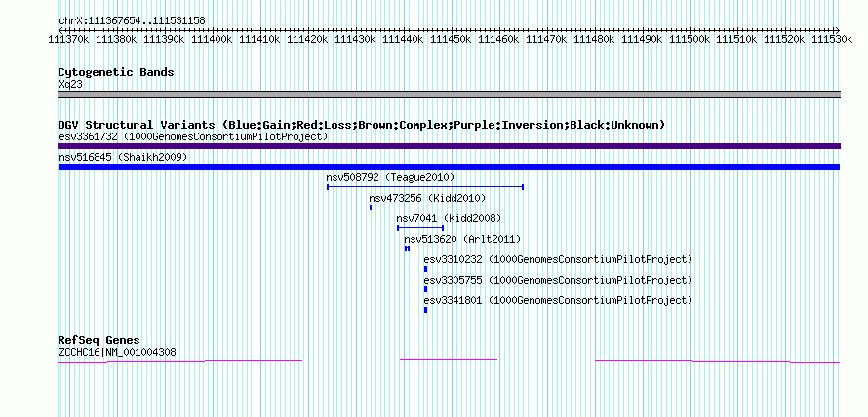The height and width of the screenshot is (417, 868).
Task: Click ruler tick labeled 111480k
Action: [x=593, y=39]
